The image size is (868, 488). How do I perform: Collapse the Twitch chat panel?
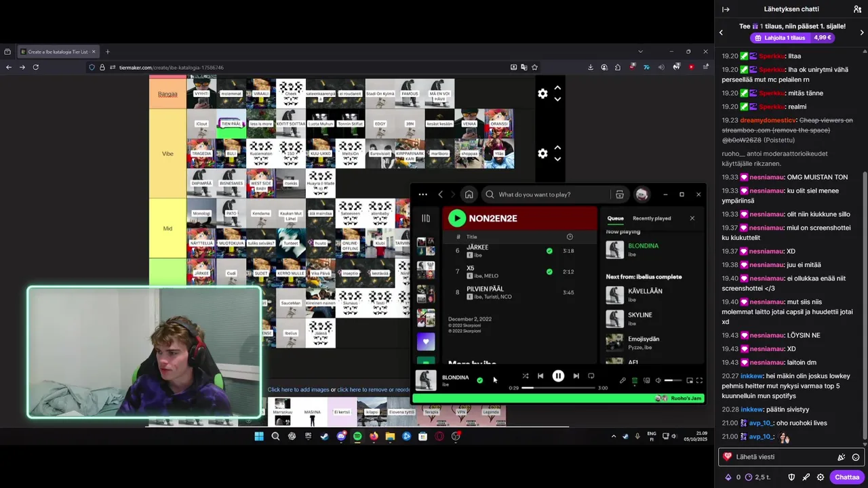(726, 9)
